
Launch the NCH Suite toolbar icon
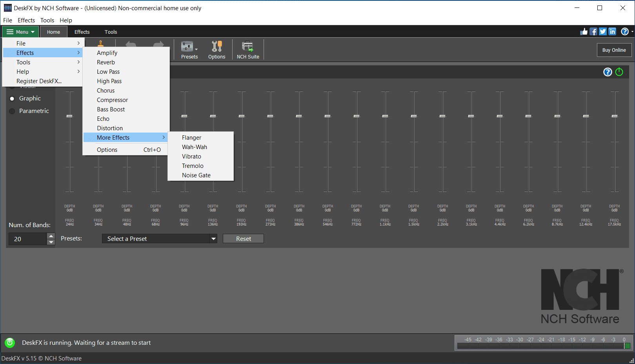click(248, 50)
